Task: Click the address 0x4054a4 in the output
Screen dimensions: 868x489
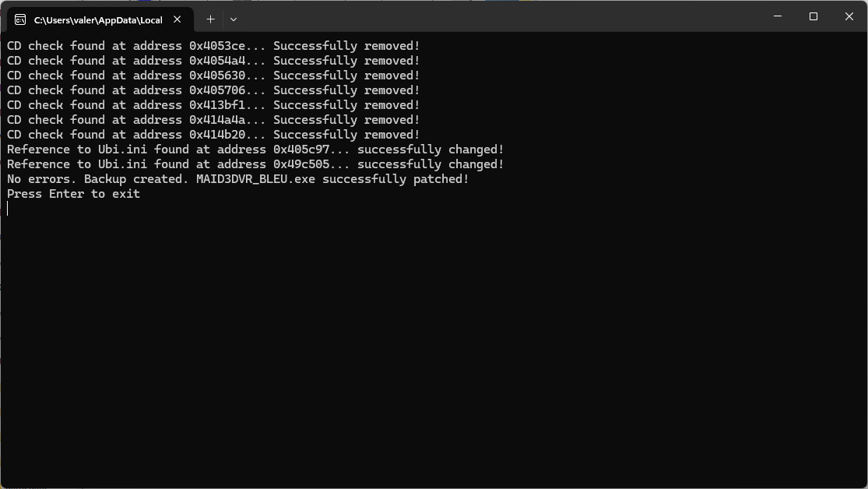Action: (x=217, y=61)
